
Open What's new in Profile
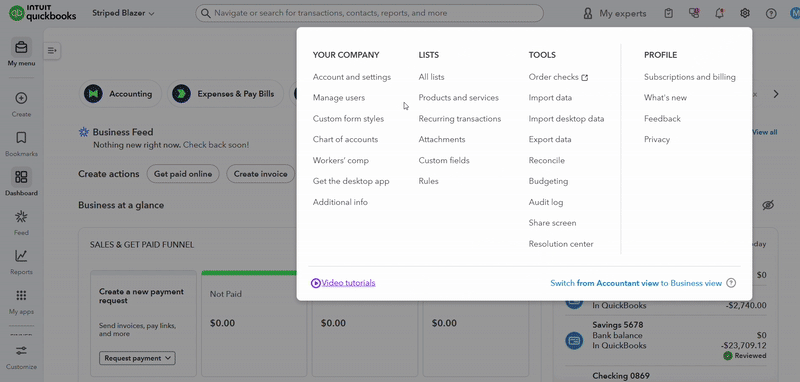pos(665,97)
